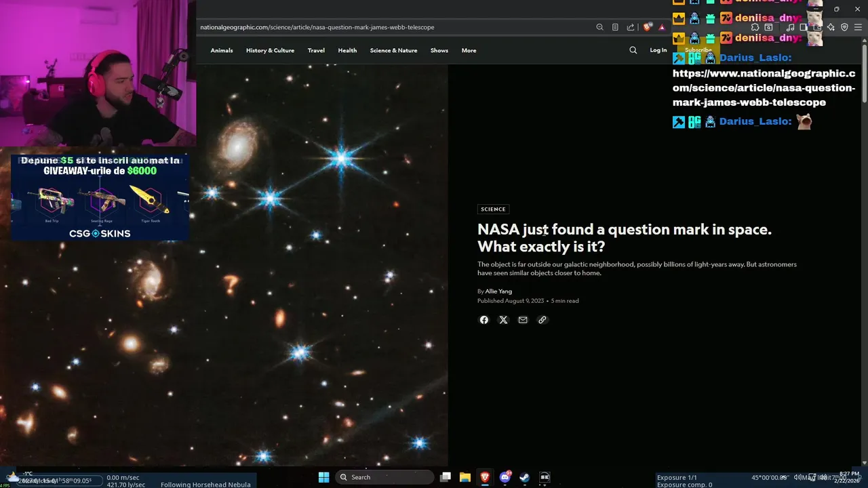Click the Task View taskbar icon
The height and width of the screenshot is (488, 868).
point(446,477)
